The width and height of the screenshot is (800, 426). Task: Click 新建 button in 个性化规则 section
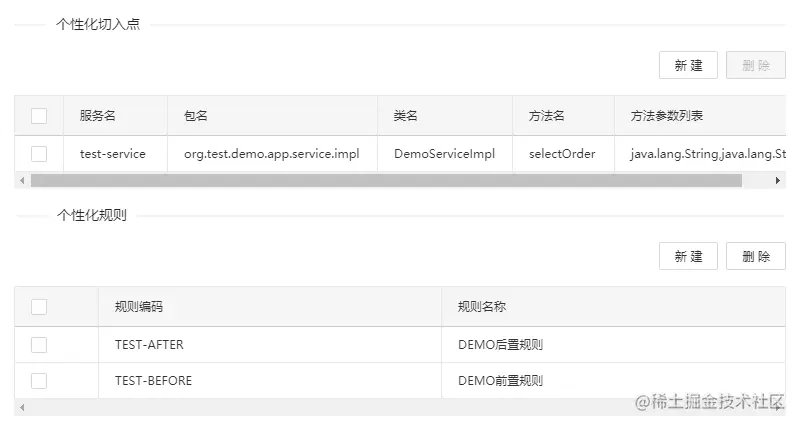[x=688, y=256]
